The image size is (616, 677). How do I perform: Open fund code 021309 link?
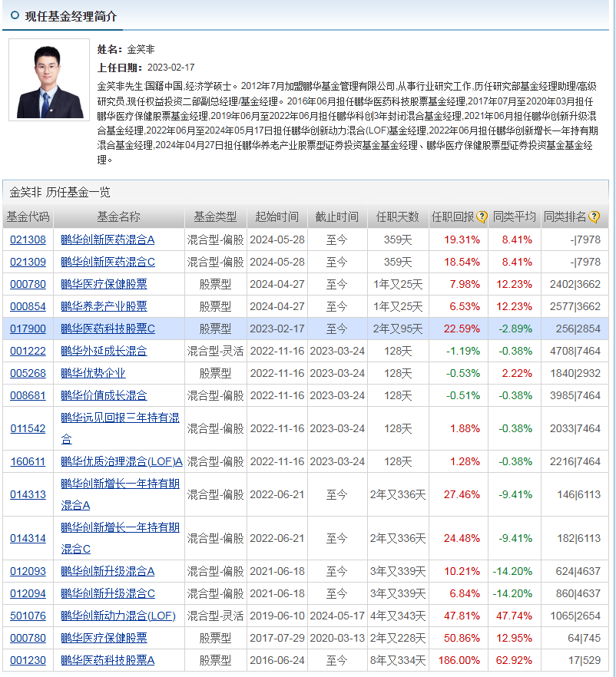(x=28, y=262)
